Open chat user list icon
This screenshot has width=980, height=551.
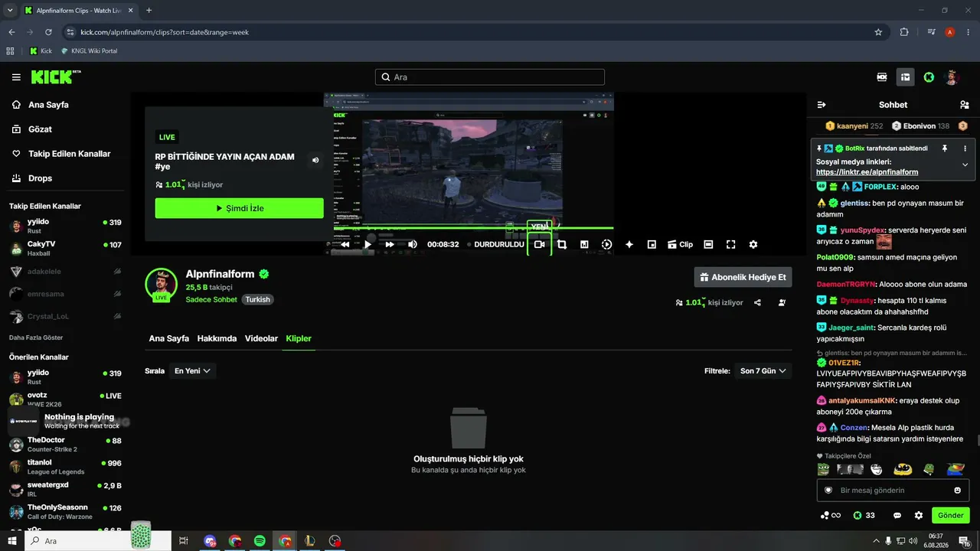click(x=964, y=105)
